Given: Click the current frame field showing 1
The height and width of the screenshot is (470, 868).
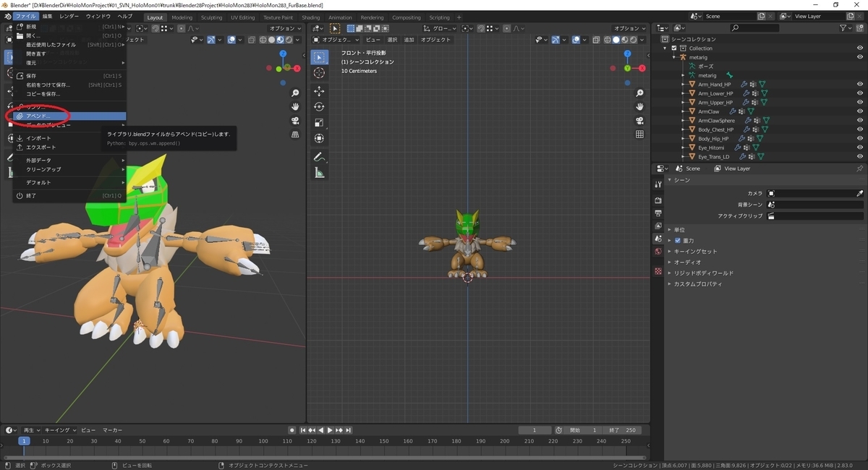Looking at the screenshot, I should click(x=535, y=430).
